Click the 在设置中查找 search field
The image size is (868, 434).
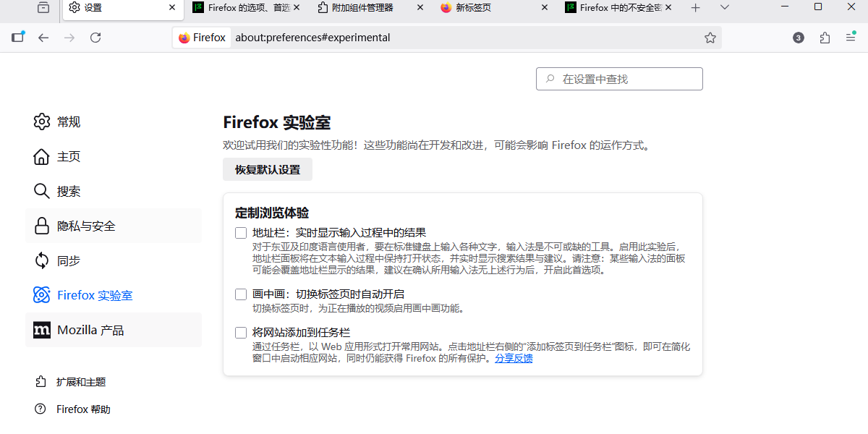pos(619,79)
